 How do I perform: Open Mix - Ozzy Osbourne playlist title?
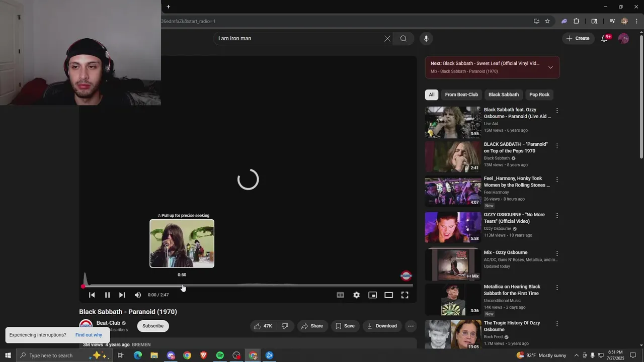[506, 252]
